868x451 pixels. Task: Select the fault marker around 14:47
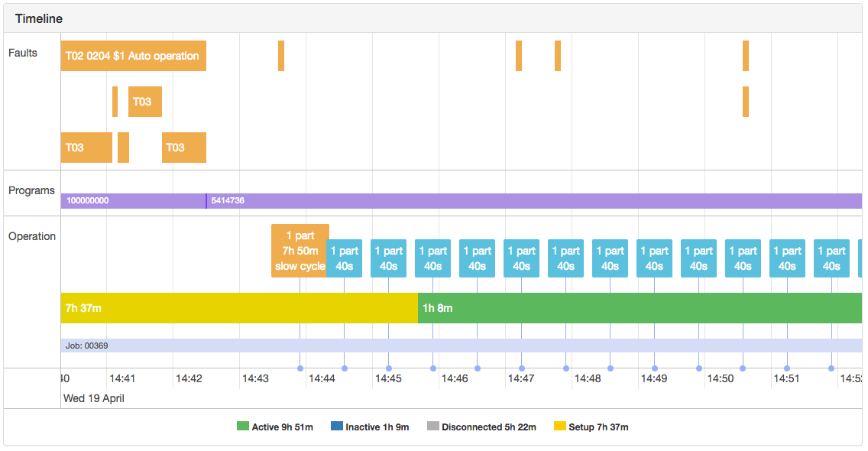[519, 56]
